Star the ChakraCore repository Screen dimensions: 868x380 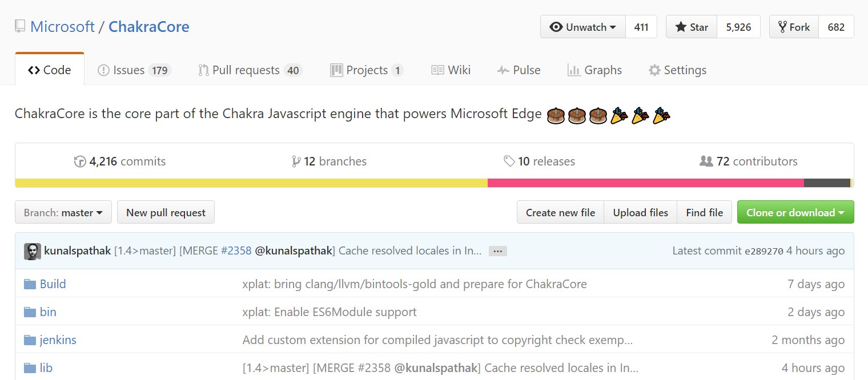pos(692,27)
